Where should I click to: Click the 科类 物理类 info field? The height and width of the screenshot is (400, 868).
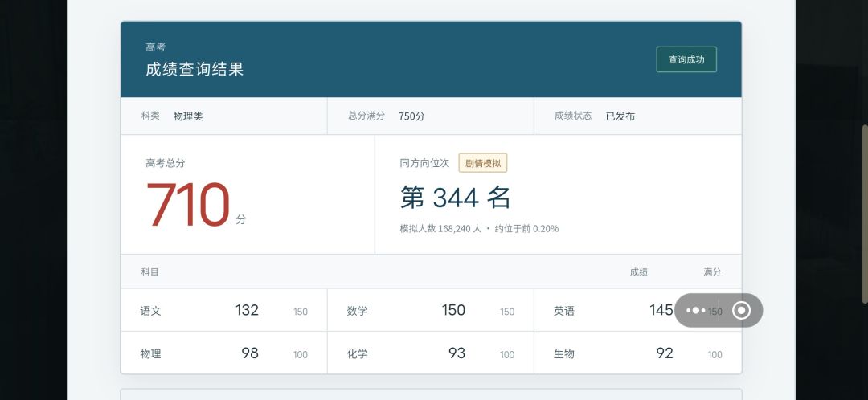(223, 116)
